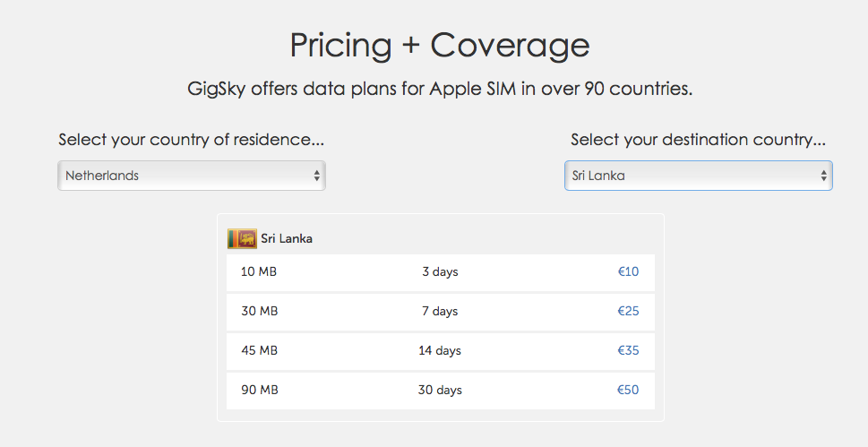
Task: Open the destination country dropdown
Action: pyautogui.click(x=698, y=176)
